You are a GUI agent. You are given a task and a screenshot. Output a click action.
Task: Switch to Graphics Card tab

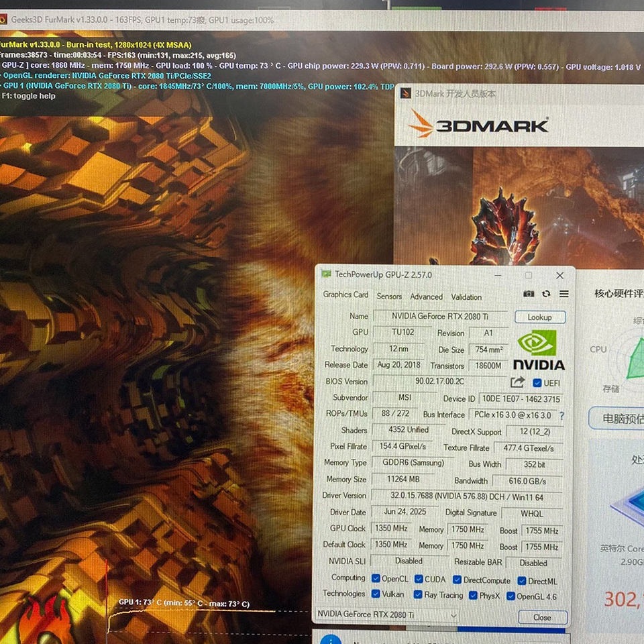click(x=345, y=294)
